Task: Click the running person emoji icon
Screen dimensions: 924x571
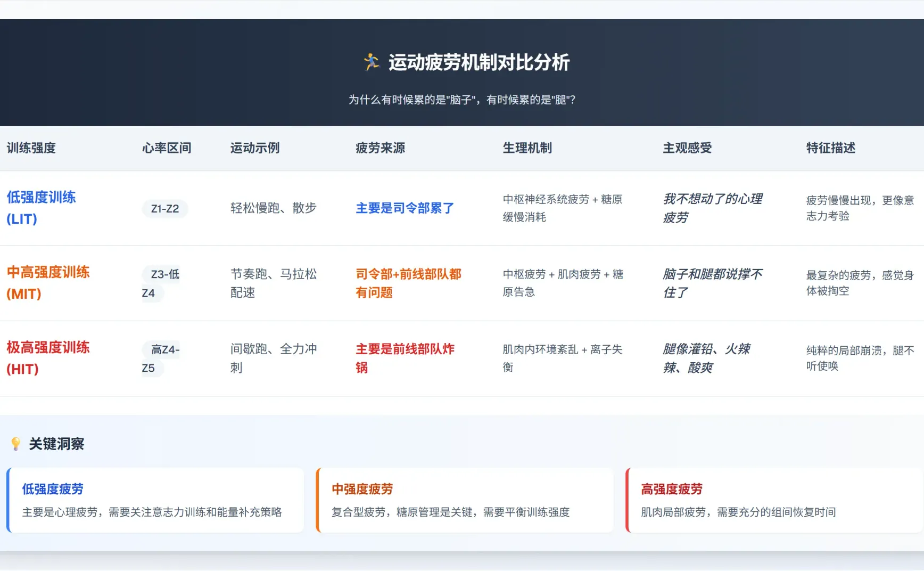Action: pos(372,62)
